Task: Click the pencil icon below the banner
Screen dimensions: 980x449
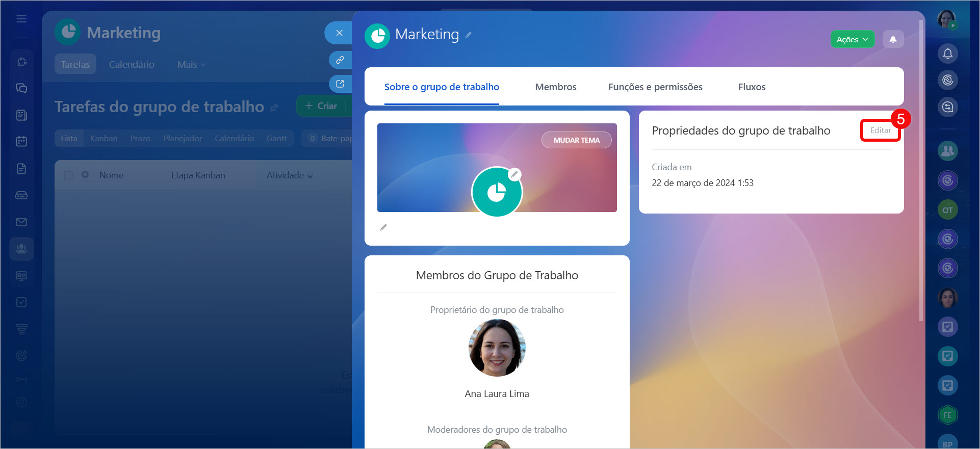Action: coord(383,227)
